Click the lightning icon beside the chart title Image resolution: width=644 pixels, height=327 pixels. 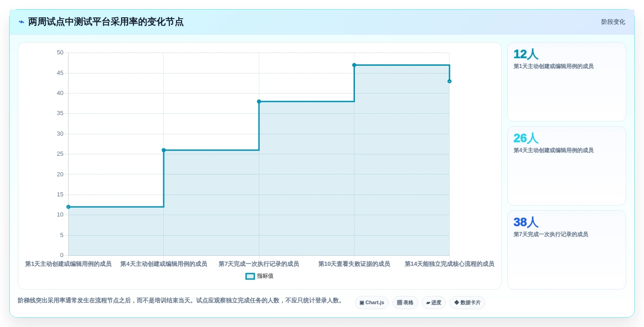tap(21, 22)
